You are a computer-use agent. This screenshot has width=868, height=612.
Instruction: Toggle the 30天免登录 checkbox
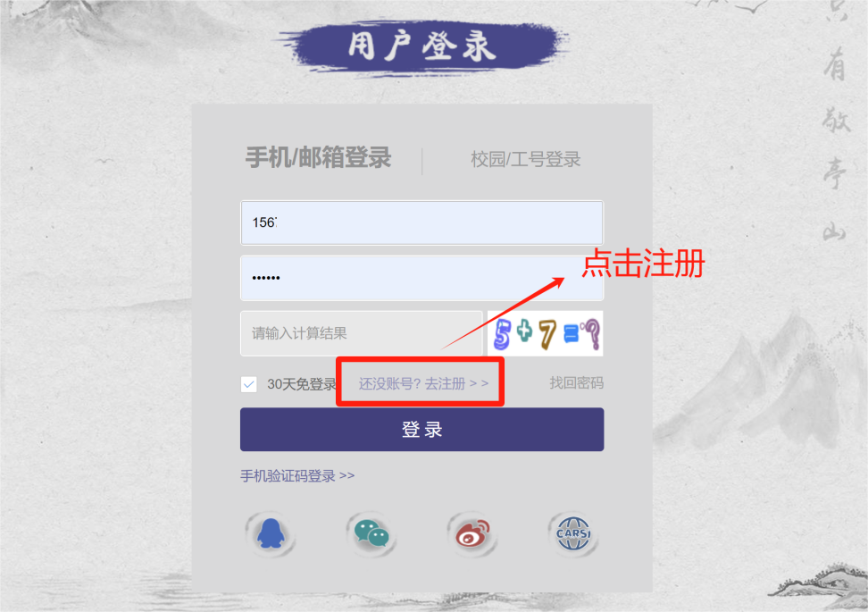pyautogui.click(x=248, y=384)
